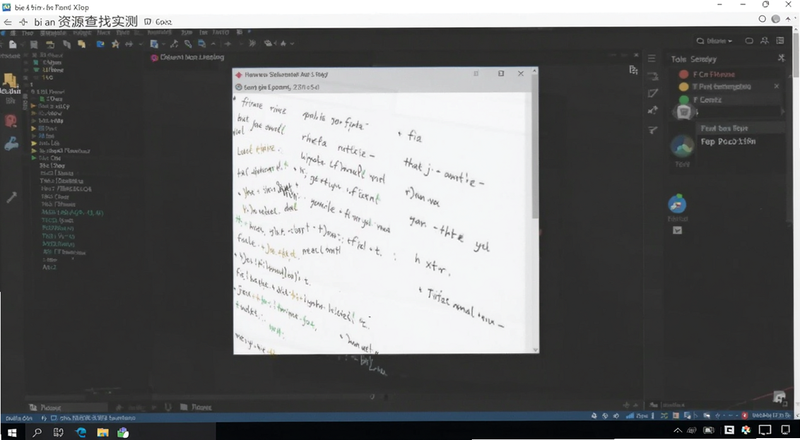Viewport: 800px width, 440px height.
Task: Dismiss the yellow dot item with its X
Action: click(777, 86)
